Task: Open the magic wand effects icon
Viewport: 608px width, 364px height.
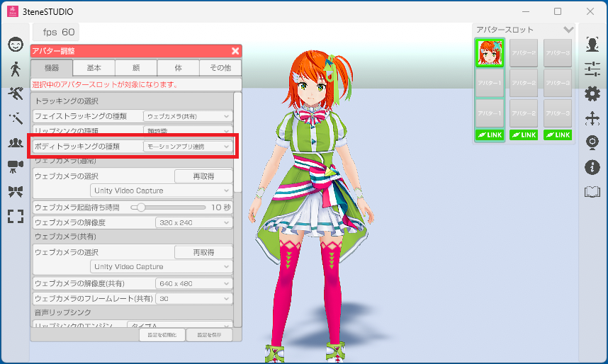Action: tap(16, 118)
